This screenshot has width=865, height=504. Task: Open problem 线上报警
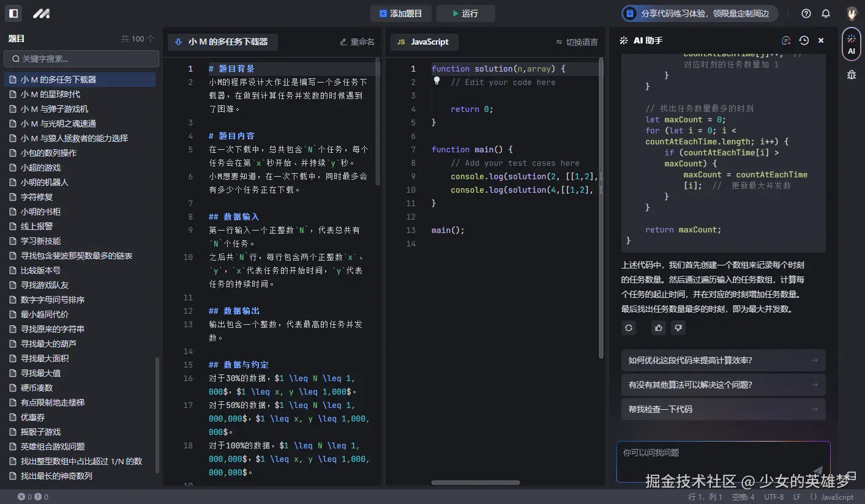tap(80, 226)
